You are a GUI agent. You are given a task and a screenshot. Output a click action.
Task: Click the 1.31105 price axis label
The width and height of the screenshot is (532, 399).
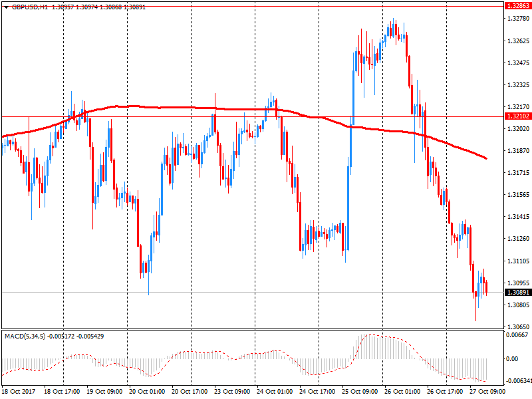pos(519,261)
